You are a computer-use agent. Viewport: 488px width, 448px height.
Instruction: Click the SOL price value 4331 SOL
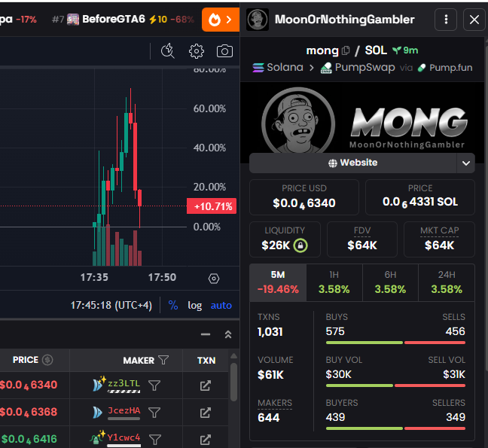[420, 202]
